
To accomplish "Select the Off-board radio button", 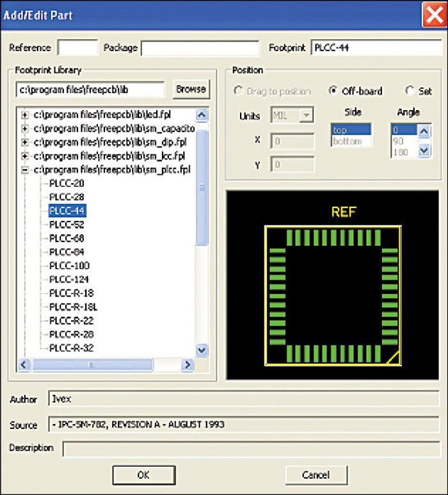I will click(x=333, y=91).
